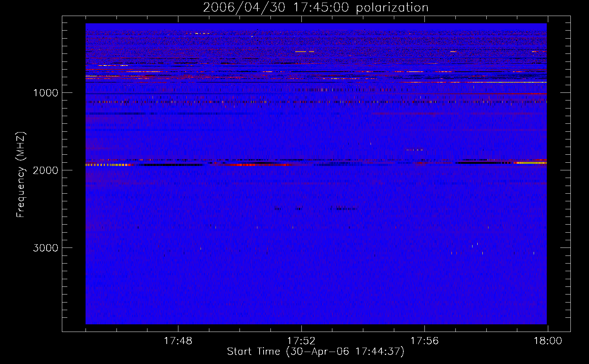589x364 pixels.
Task: Click the '17:48' time tick label
Action: pyautogui.click(x=178, y=341)
